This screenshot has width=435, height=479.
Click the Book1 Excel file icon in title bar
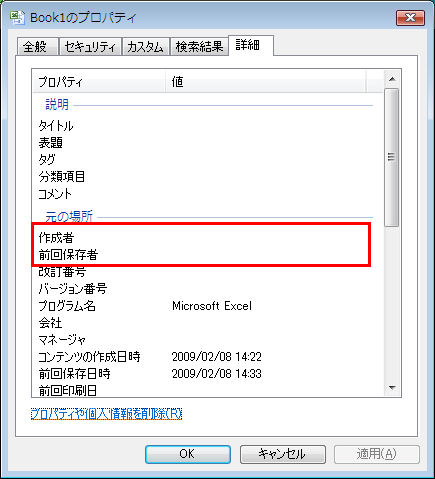(17, 18)
